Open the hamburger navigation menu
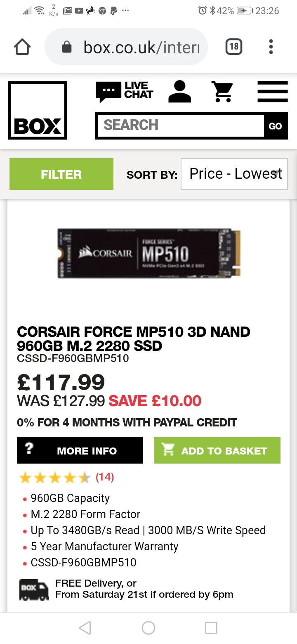 click(x=272, y=91)
